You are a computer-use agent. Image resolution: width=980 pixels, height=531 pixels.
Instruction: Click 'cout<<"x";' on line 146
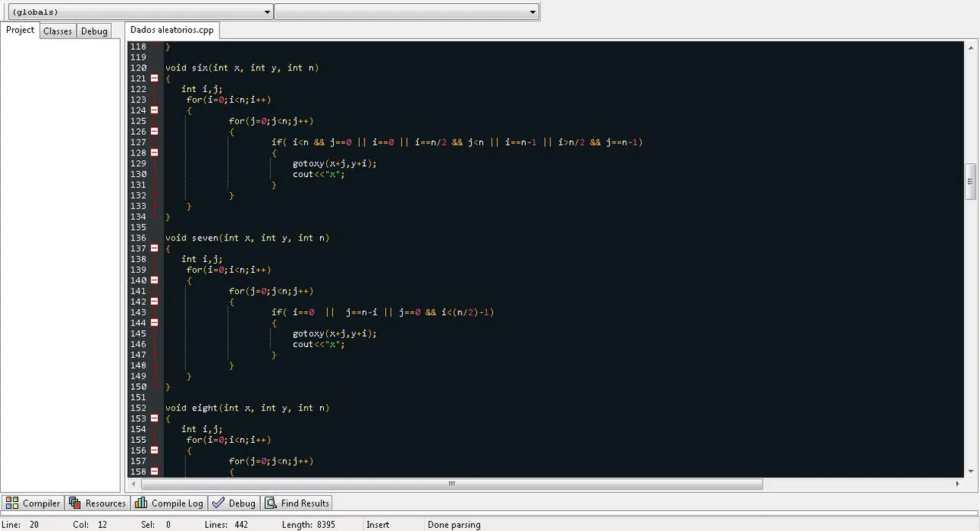click(x=318, y=344)
